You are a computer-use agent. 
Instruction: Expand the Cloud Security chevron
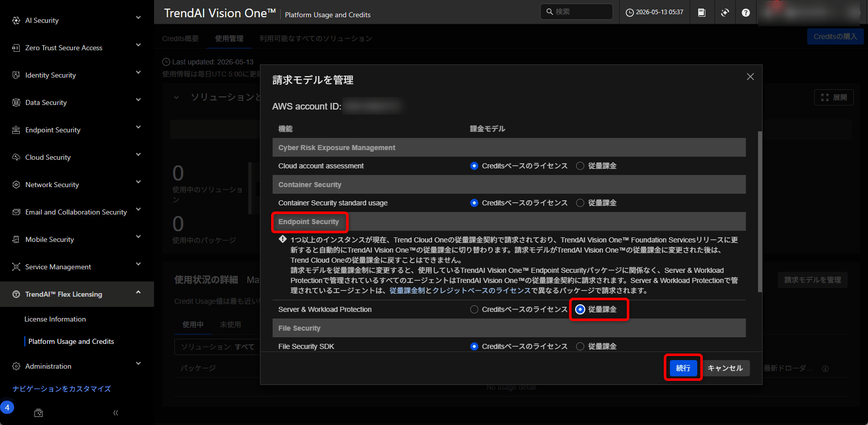pyautogui.click(x=138, y=155)
